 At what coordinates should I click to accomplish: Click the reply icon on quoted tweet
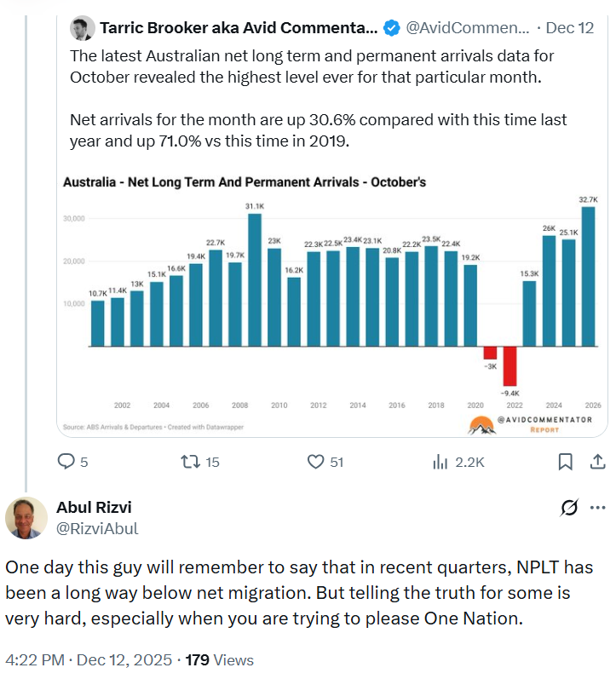(x=66, y=461)
